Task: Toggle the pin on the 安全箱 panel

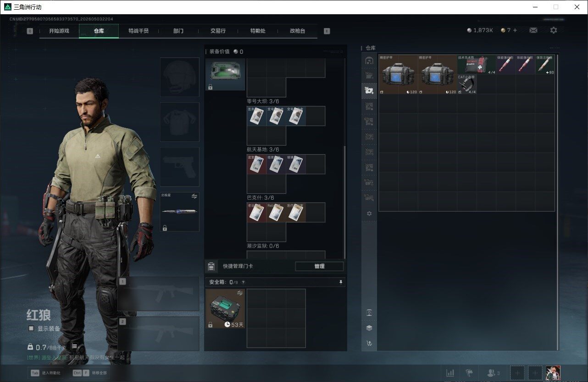Action: pos(341,282)
